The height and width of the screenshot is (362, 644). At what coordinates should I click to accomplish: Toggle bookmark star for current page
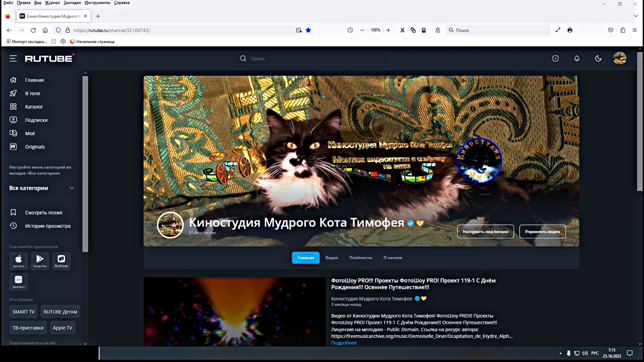[x=308, y=30]
